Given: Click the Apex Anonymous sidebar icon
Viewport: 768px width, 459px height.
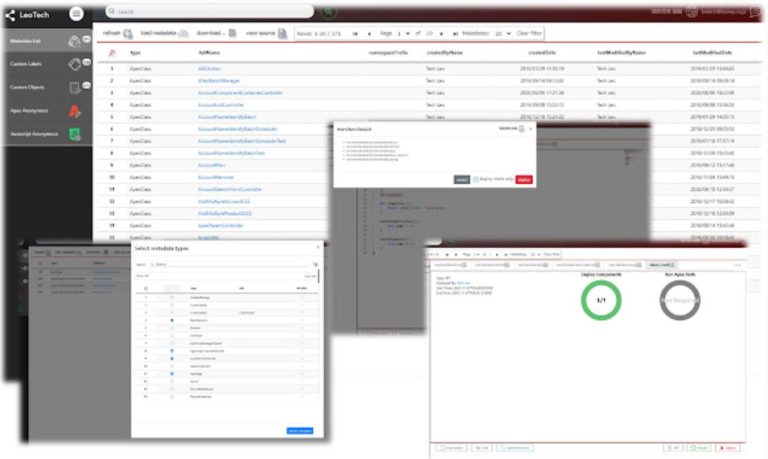Looking at the screenshot, I should click(x=74, y=110).
